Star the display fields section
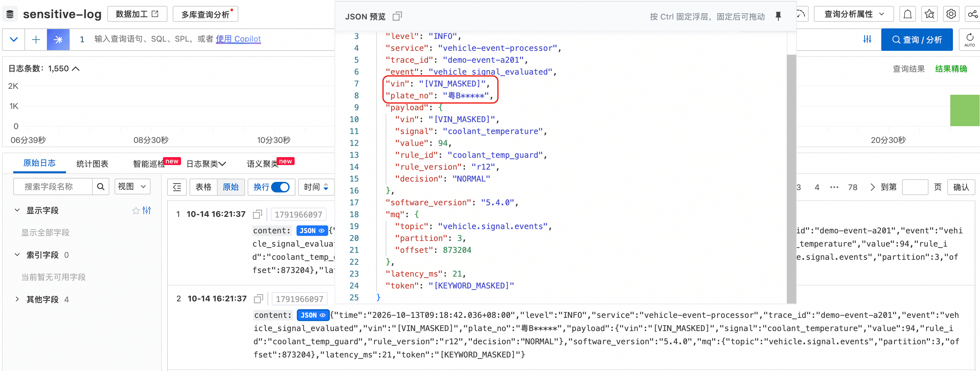Screen dimensions: 980x371 pos(136,210)
